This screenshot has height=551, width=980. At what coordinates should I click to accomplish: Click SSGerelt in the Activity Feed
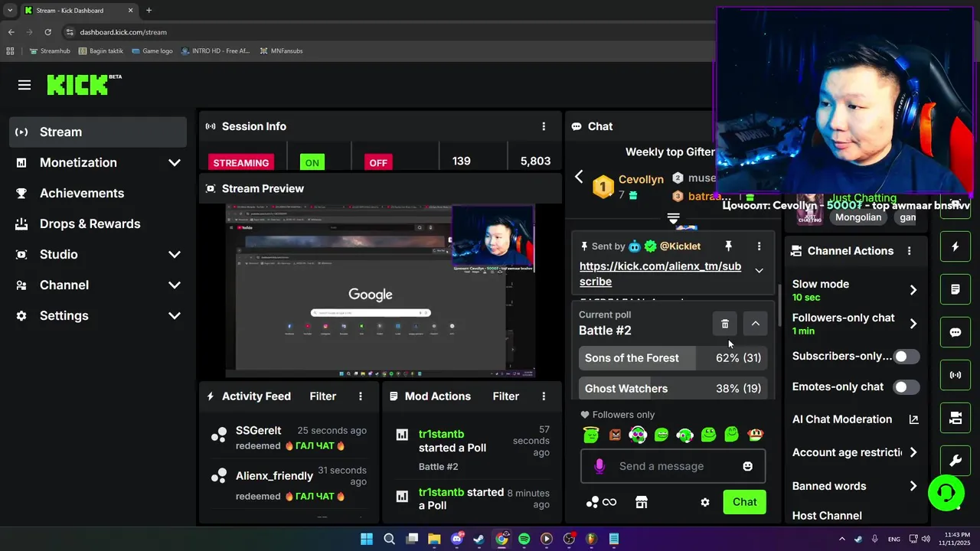(x=259, y=431)
